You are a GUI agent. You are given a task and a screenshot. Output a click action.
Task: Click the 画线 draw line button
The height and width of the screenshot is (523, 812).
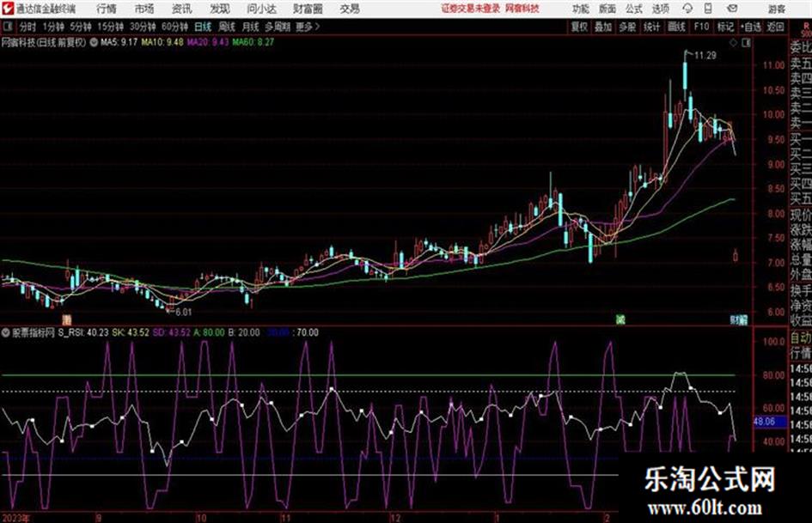pos(676,27)
